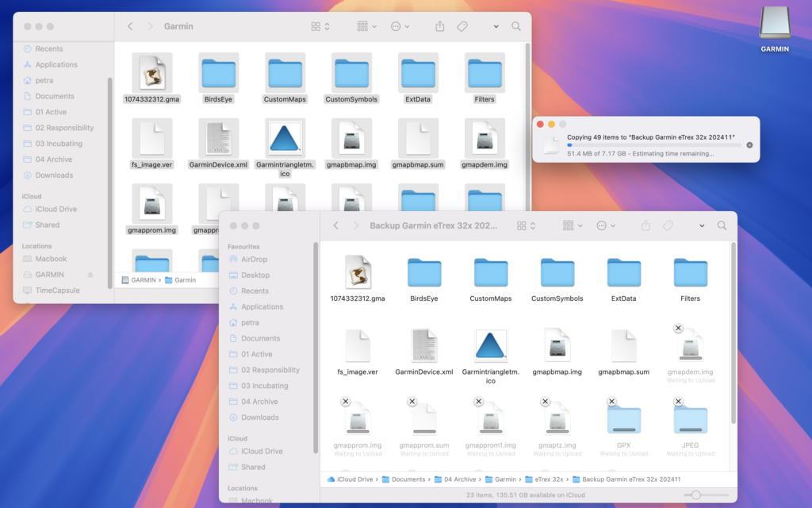Viewport: 812px width, 508px height.
Task: Cancel upload of the JPEG folder
Action: 678,401
